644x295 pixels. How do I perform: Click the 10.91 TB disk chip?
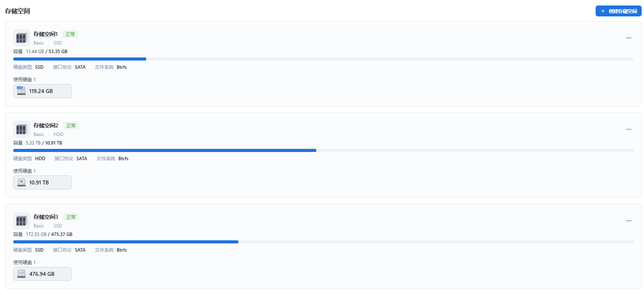43,182
